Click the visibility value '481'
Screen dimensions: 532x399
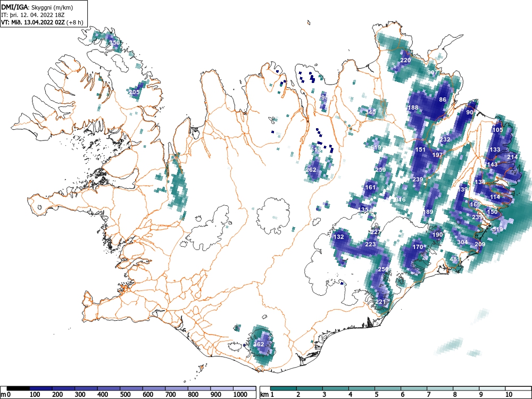pyautogui.click(x=454, y=259)
